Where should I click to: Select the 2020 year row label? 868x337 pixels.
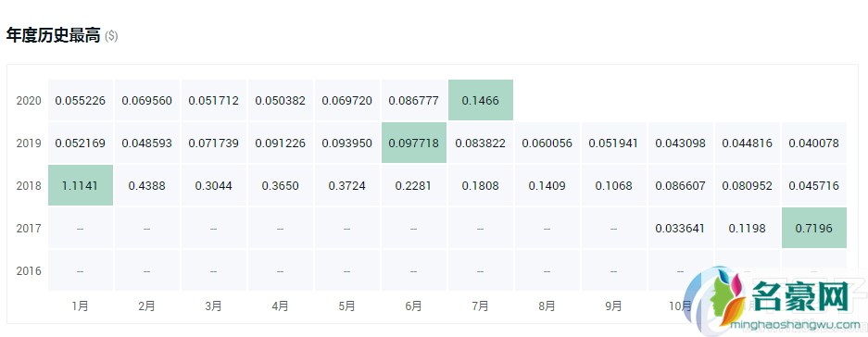[x=29, y=101]
